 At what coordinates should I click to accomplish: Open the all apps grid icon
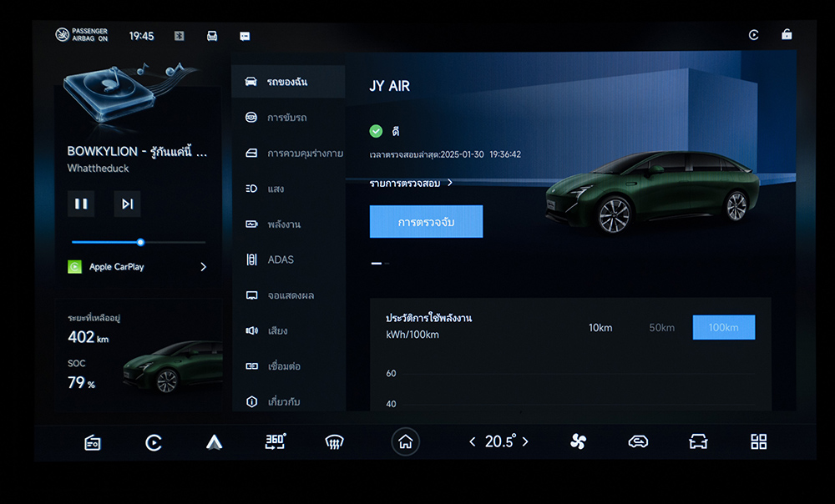point(758,442)
